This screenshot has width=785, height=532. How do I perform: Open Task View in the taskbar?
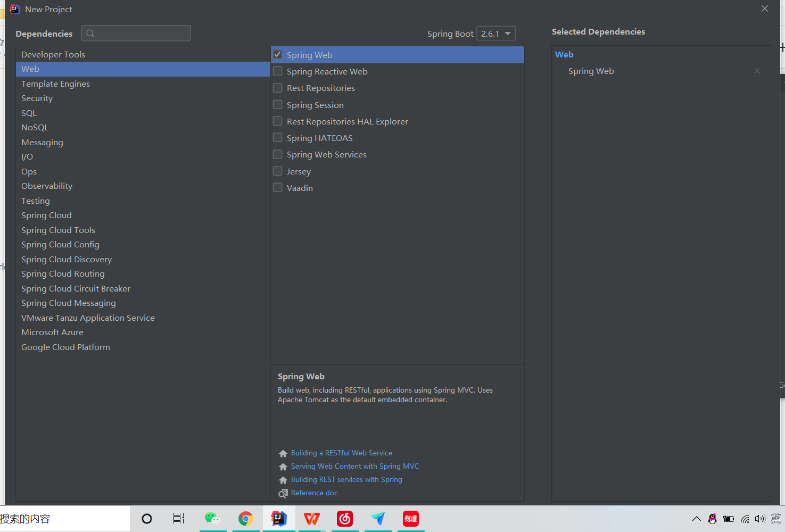click(179, 519)
